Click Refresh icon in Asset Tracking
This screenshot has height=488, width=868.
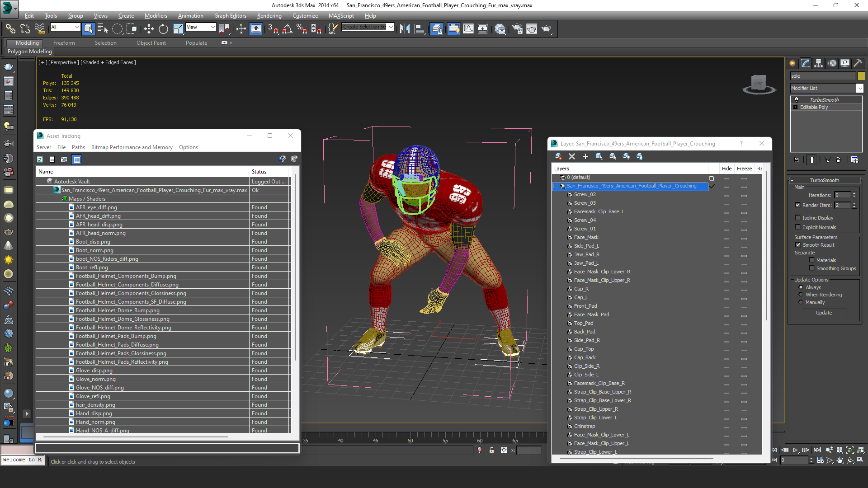point(40,160)
